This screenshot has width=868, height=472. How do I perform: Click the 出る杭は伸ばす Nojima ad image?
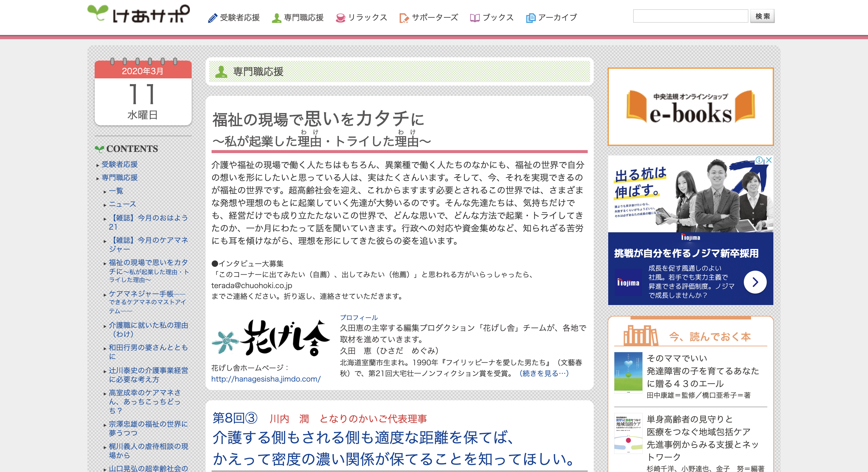(x=690, y=194)
